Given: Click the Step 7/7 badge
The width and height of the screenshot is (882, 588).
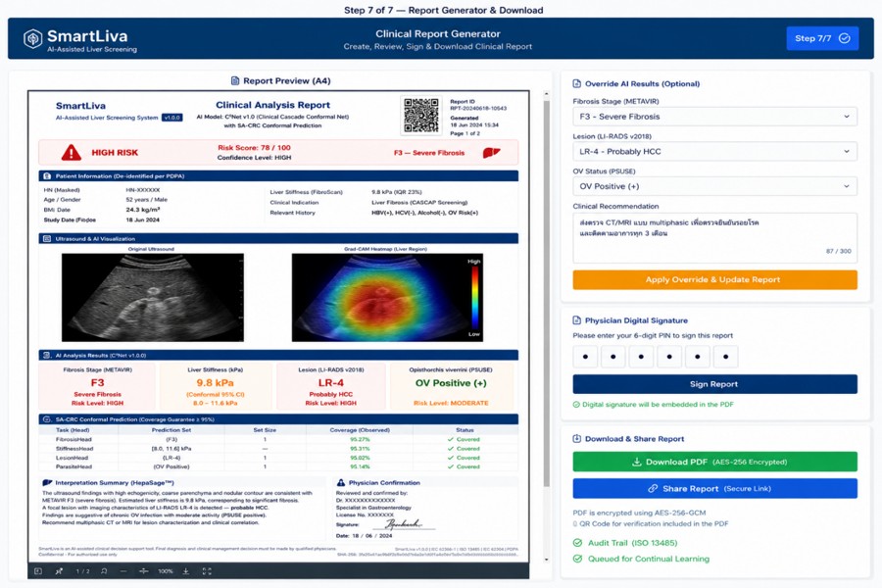Looking at the screenshot, I should [822, 38].
